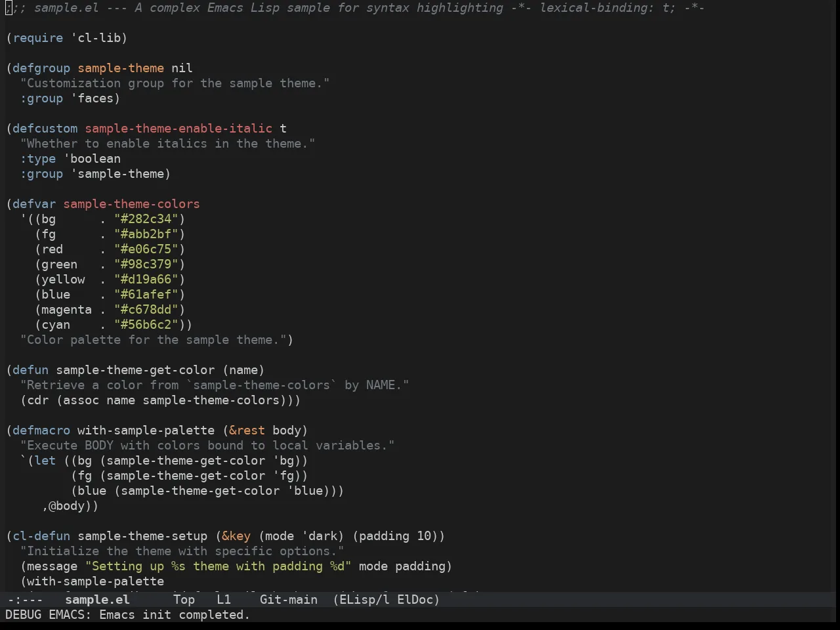Click the let keyword in macro body

tap(45, 461)
